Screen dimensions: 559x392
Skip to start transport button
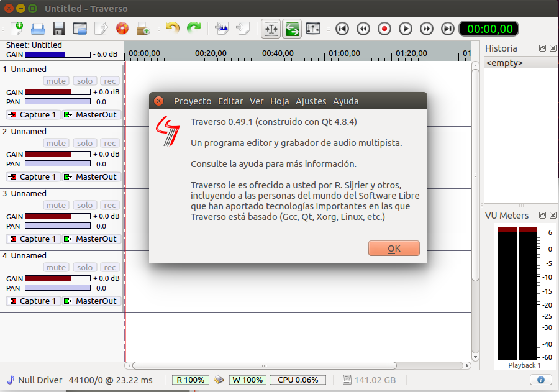pyautogui.click(x=342, y=29)
